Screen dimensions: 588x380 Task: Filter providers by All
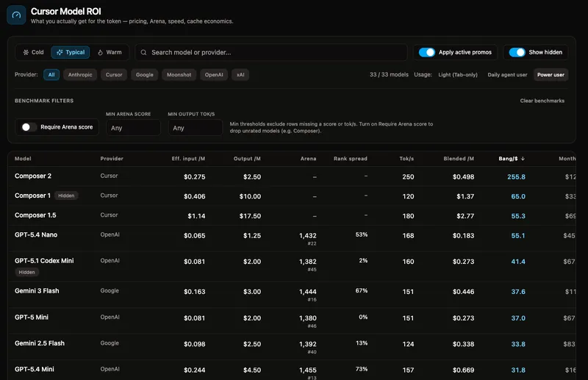(51, 75)
